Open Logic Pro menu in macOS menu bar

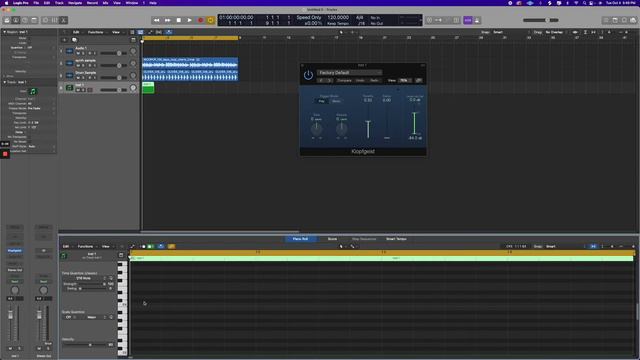click(x=20, y=3)
